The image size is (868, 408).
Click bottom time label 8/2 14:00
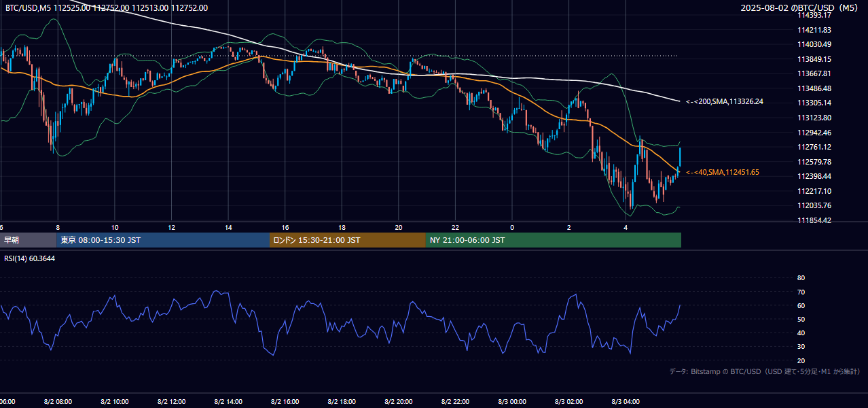point(228,402)
